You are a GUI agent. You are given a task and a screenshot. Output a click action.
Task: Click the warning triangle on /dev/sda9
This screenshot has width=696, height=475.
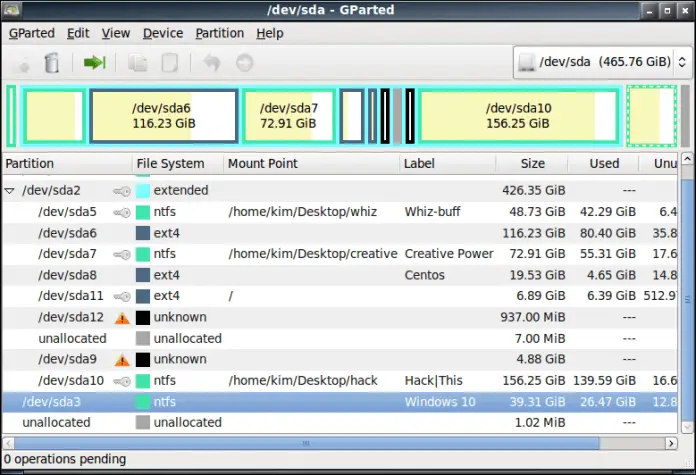(122, 360)
